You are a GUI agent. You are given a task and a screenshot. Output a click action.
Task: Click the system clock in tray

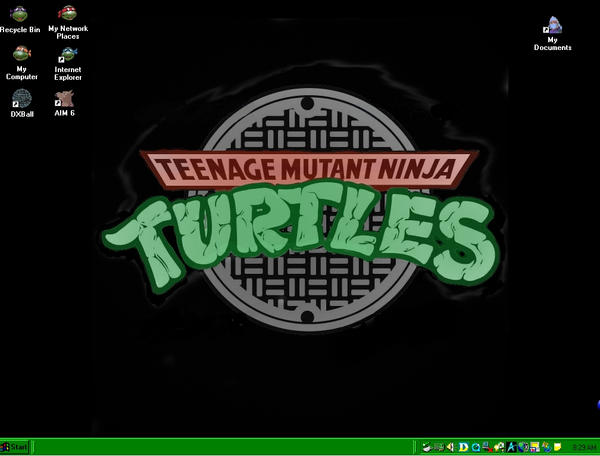tap(584, 447)
